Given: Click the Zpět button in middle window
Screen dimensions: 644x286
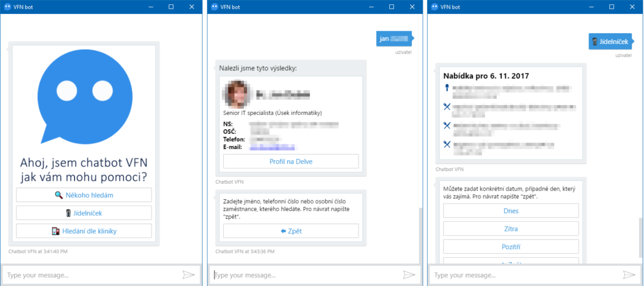Looking at the screenshot, I should pos(291,231).
